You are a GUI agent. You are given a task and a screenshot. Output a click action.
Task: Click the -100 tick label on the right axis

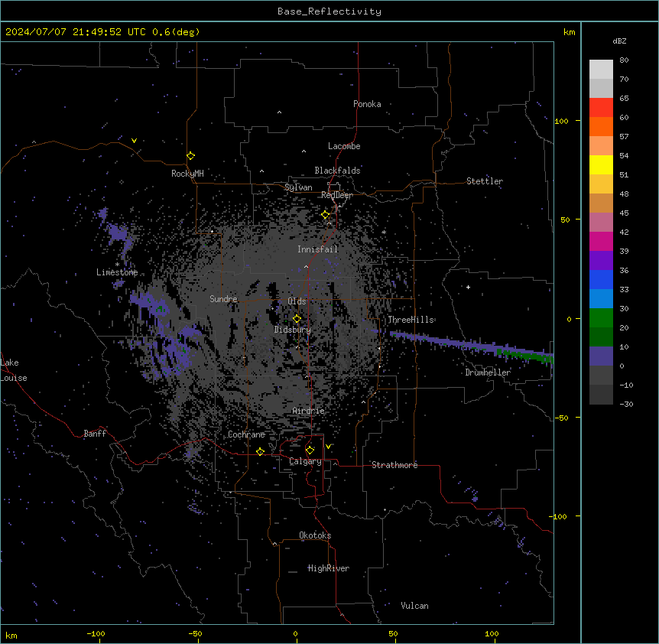[x=559, y=516]
